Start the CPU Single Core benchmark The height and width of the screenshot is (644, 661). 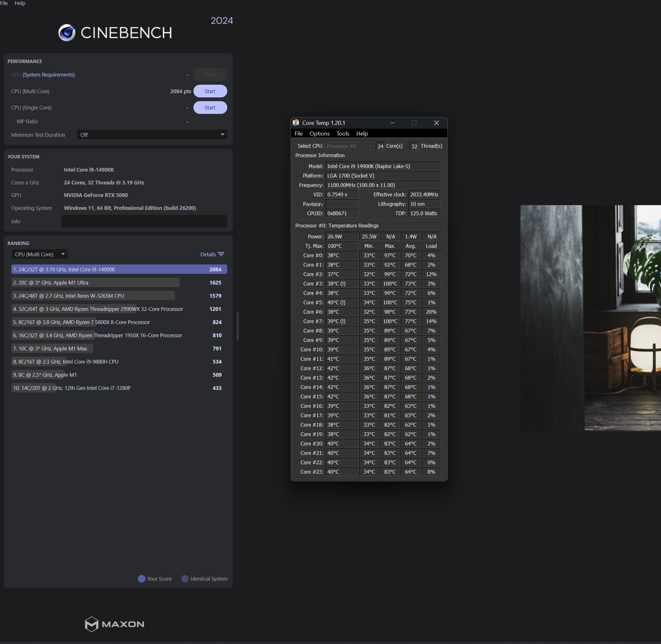[x=210, y=108]
